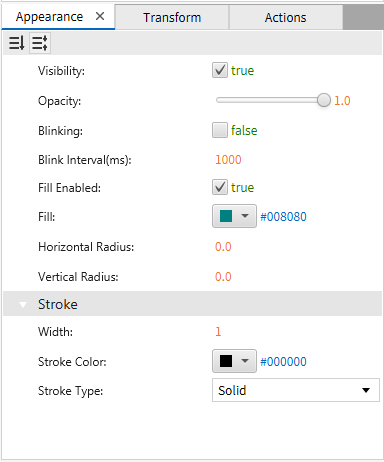The width and height of the screenshot is (384, 462).
Task: Enable the Blinking checkbox
Action: [220, 130]
